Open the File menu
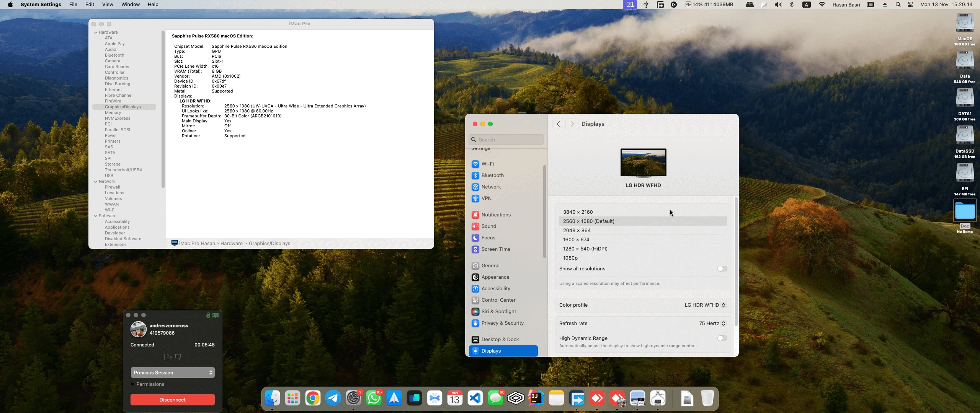The width and height of the screenshot is (980, 413). coord(73,5)
